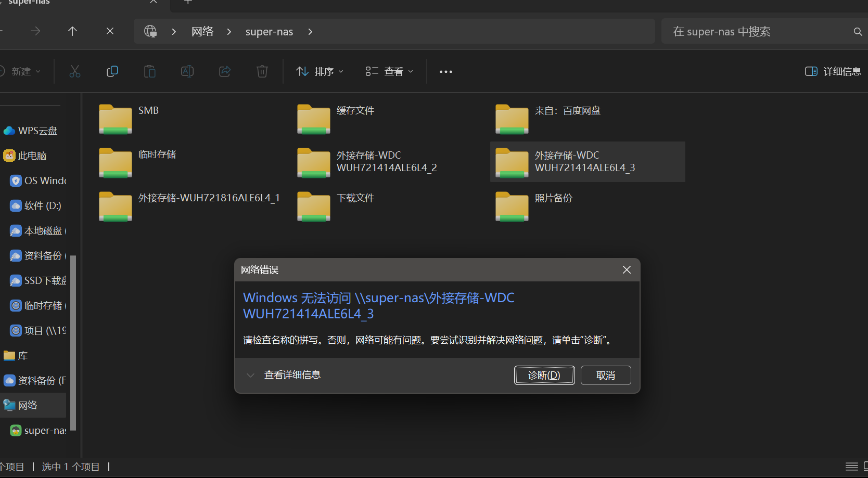Select the 缓存文件 folder icon
The image size is (868, 478).
[314, 119]
